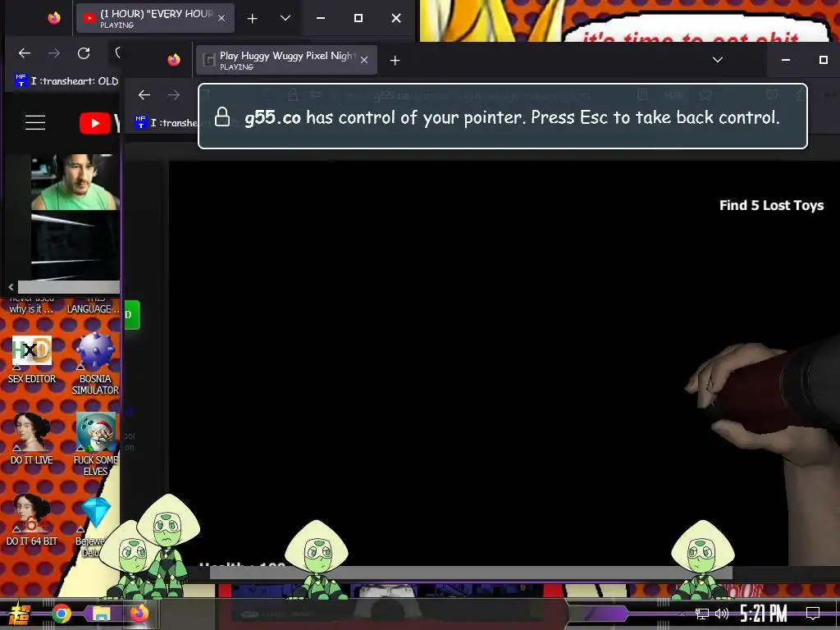
Task: Open ':transheart: OLD' bookmark in the YouTube window
Action: click(67, 81)
